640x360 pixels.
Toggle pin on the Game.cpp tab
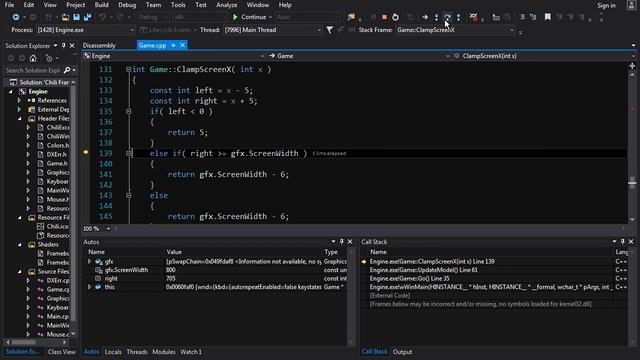point(173,45)
